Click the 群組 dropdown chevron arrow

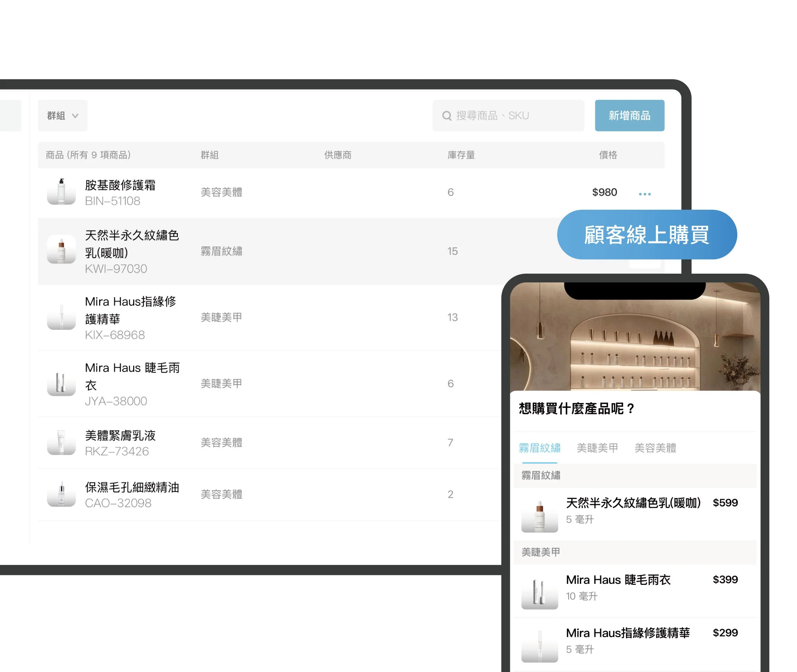click(x=75, y=116)
